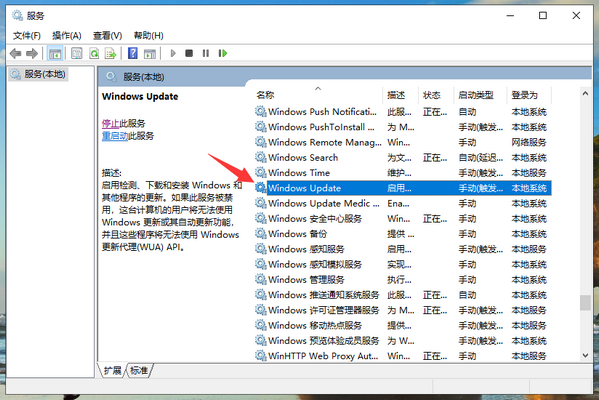Click the Restart Service icon
This screenshot has height=400, width=599.
[223, 53]
